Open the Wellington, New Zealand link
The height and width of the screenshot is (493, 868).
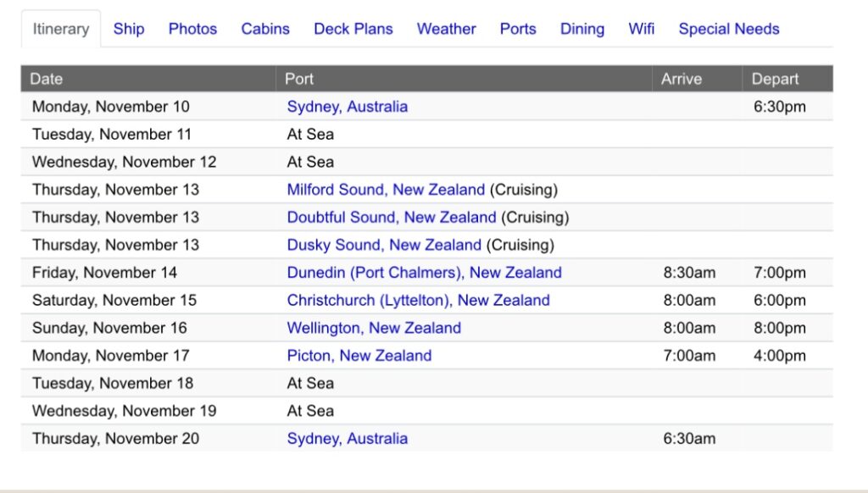tap(374, 328)
